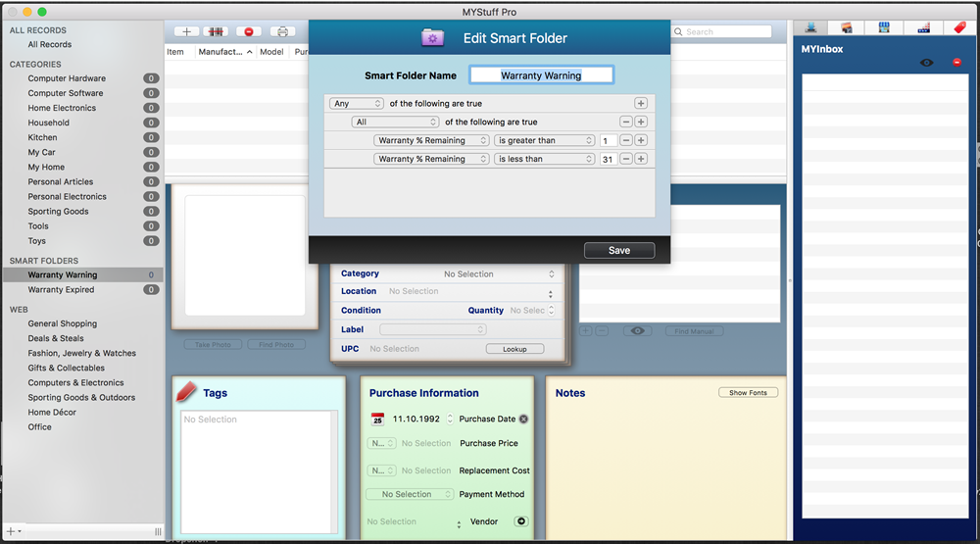980x544 pixels.
Task: Select All Records in sidebar
Action: click(x=49, y=44)
